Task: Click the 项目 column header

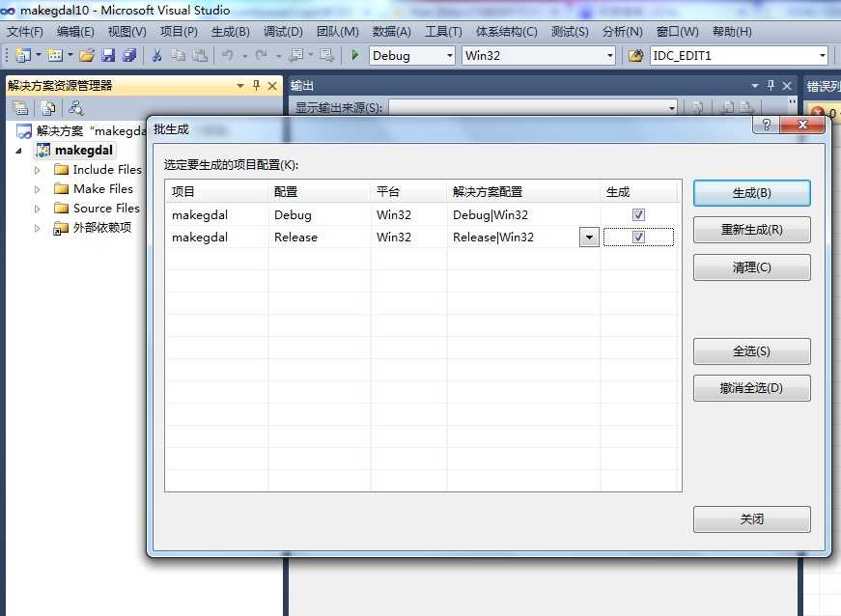Action: point(216,191)
